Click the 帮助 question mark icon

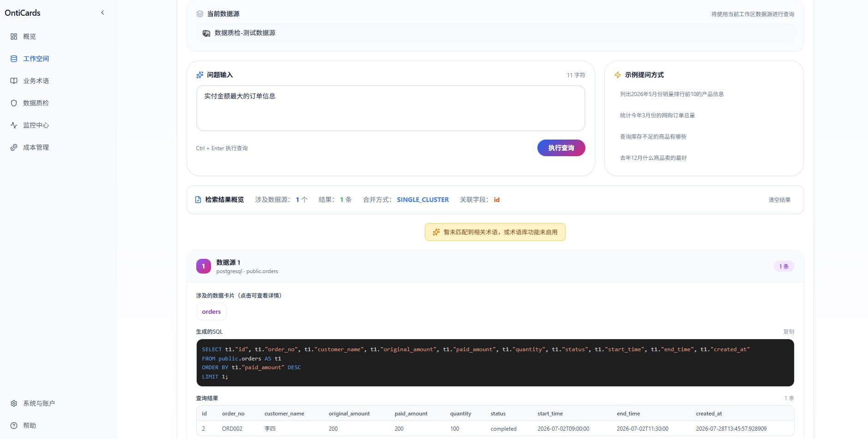pos(14,426)
